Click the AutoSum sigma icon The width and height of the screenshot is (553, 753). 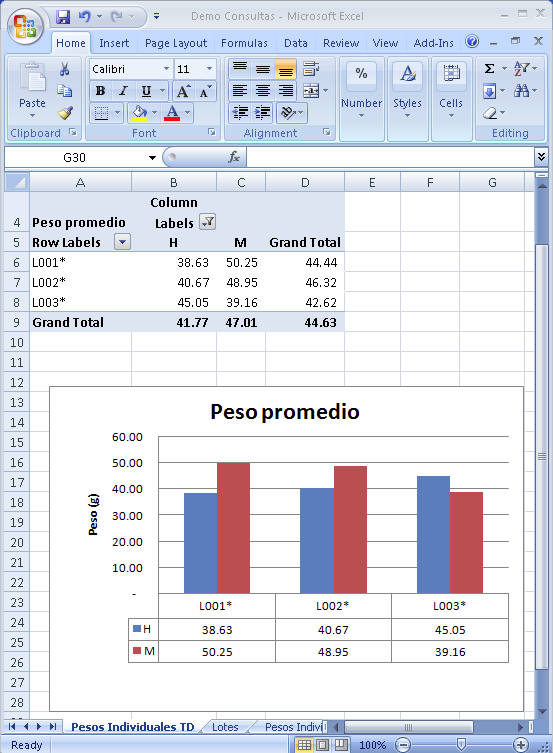[x=489, y=69]
